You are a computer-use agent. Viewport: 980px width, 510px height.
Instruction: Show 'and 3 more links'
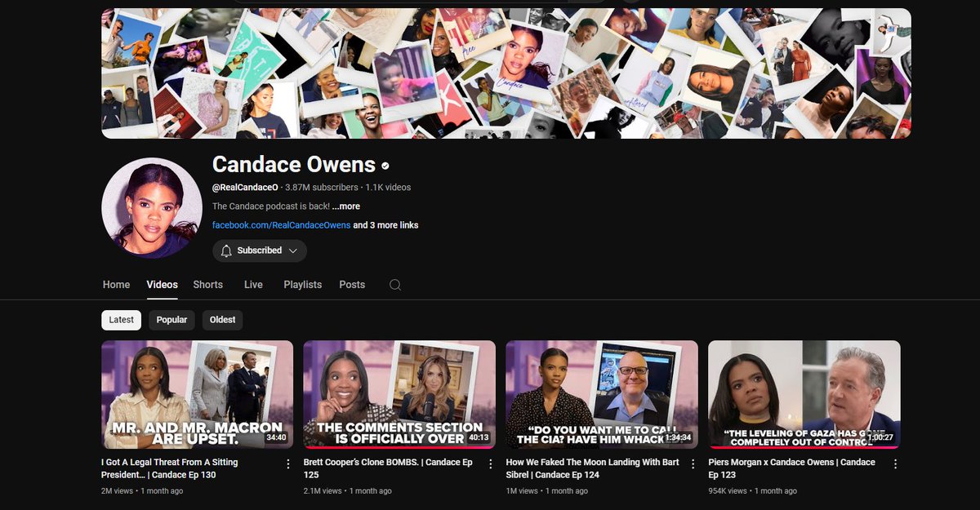point(385,225)
